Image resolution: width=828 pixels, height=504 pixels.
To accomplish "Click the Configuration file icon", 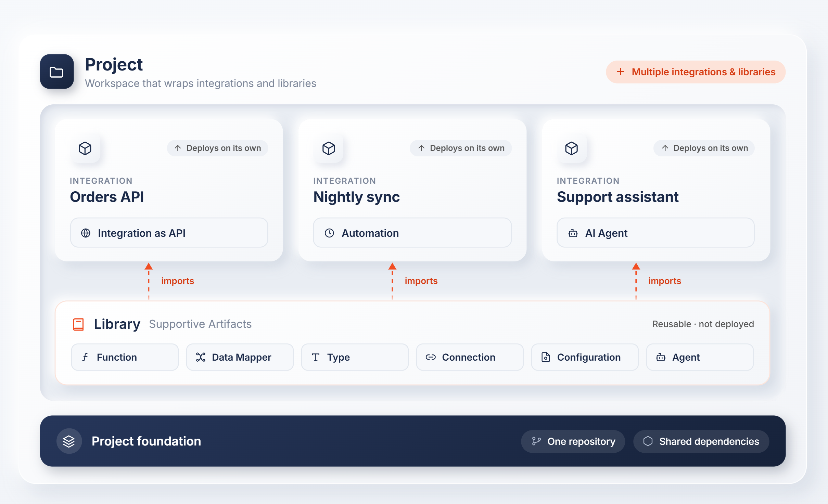I will 546,357.
